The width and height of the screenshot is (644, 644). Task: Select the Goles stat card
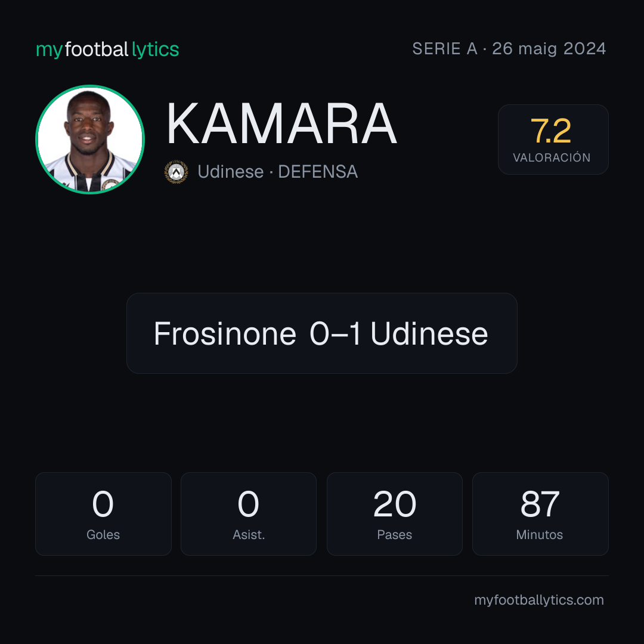tap(103, 514)
